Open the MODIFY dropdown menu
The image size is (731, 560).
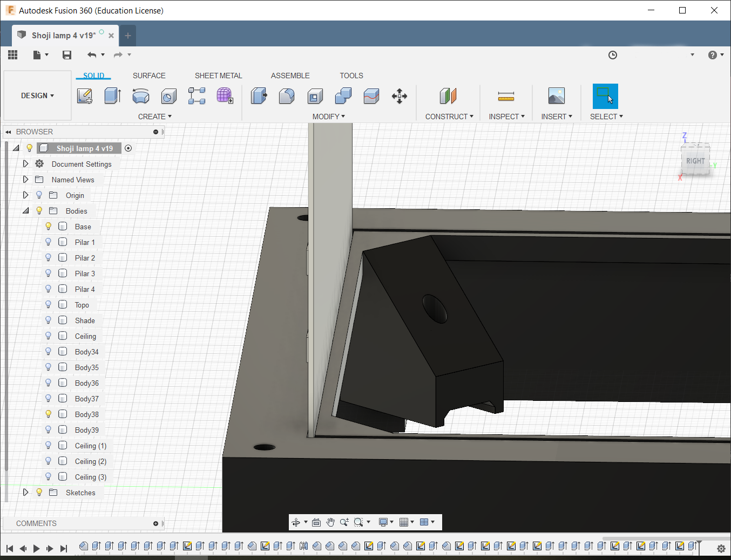pos(329,117)
